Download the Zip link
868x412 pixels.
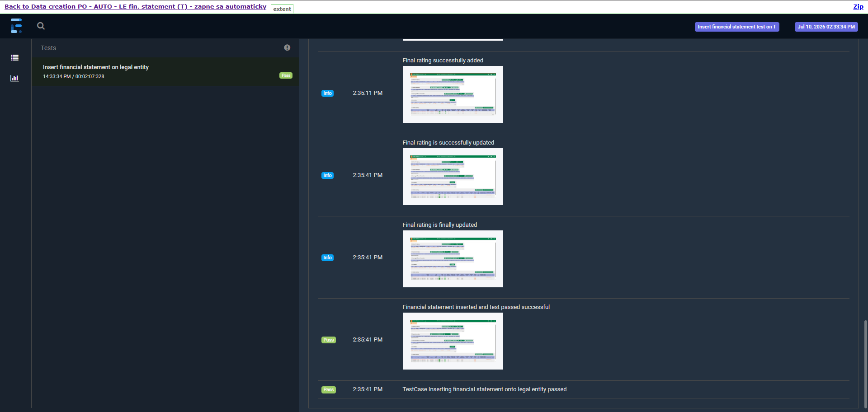point(858,6)
